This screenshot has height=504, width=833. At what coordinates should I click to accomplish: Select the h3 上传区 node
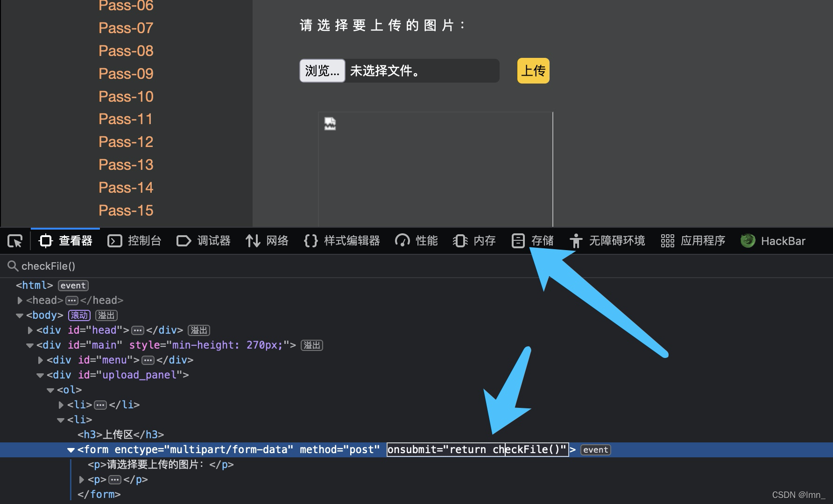click(x=120, y=435)
